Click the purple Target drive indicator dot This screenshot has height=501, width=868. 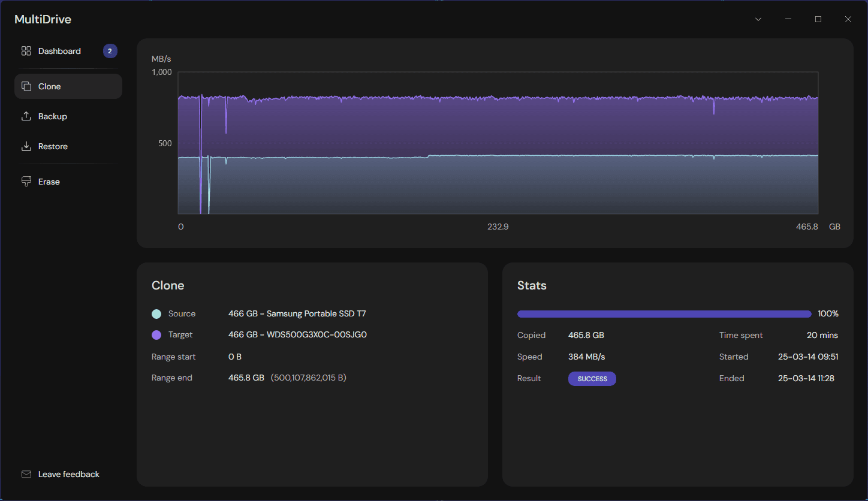(x=156, y=334)
